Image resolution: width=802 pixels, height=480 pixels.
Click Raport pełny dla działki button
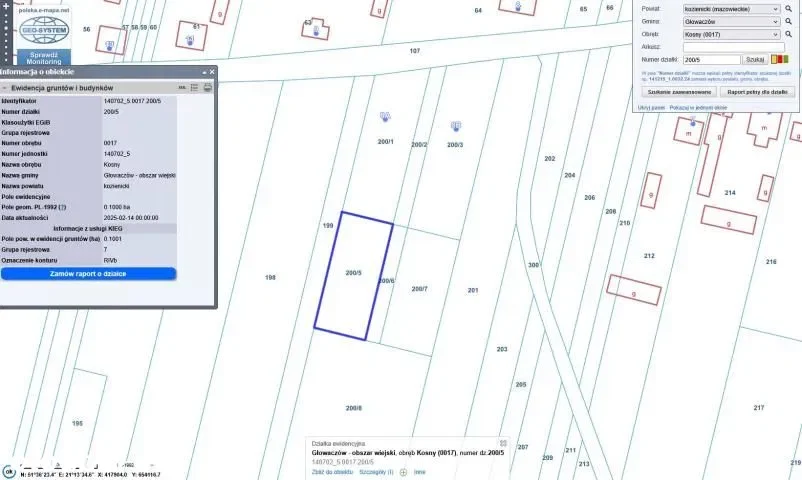pos(757,91)
